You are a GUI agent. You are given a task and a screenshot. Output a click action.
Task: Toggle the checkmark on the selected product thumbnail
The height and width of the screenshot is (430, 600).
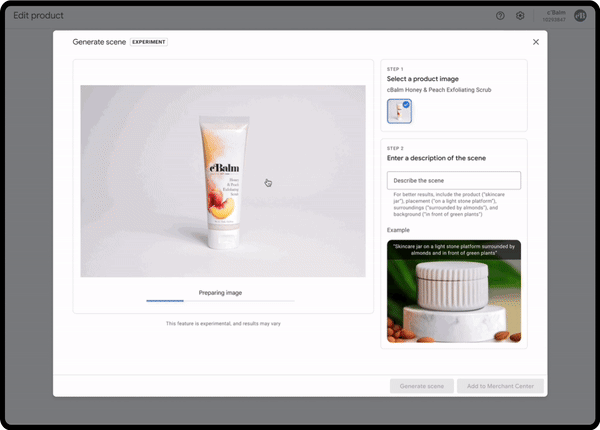[x=406, y=104]
